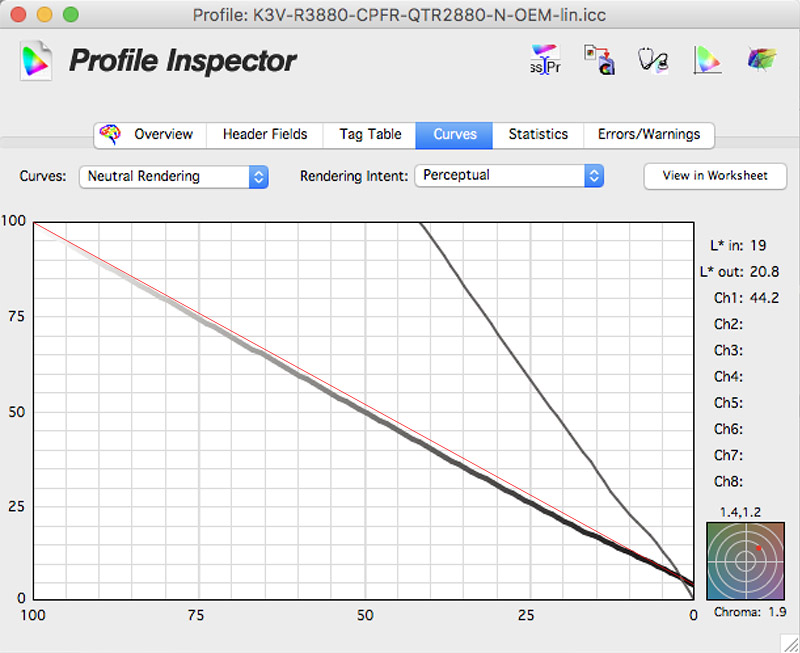
Task: Switch to the Header Fields tab
Action: point(265,135)
